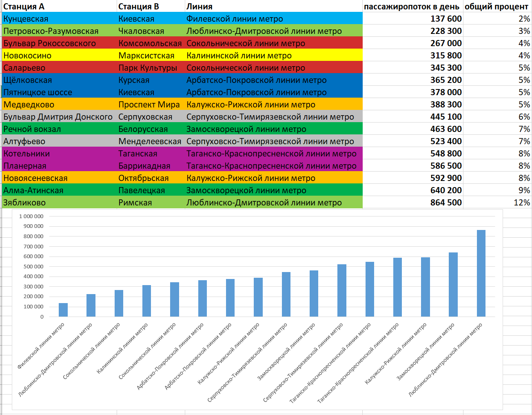Select the tallest chart bar, Люблинско-Дмитровской
The height and width of the screenshot is (415, 532).
481,273
